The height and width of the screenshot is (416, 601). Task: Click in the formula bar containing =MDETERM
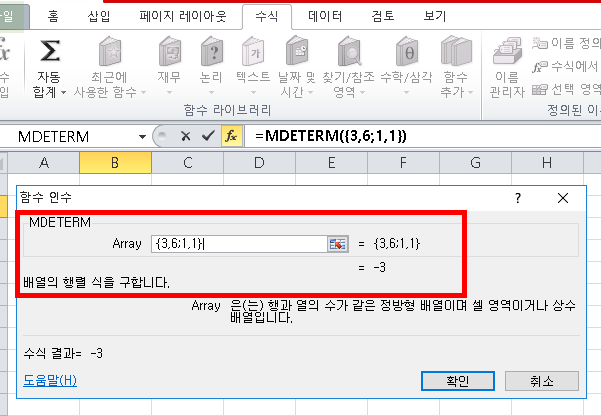tap(422, 136)
